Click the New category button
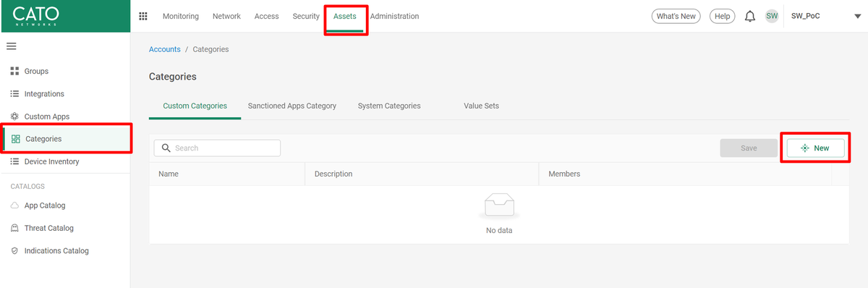 tap(815, 148)
